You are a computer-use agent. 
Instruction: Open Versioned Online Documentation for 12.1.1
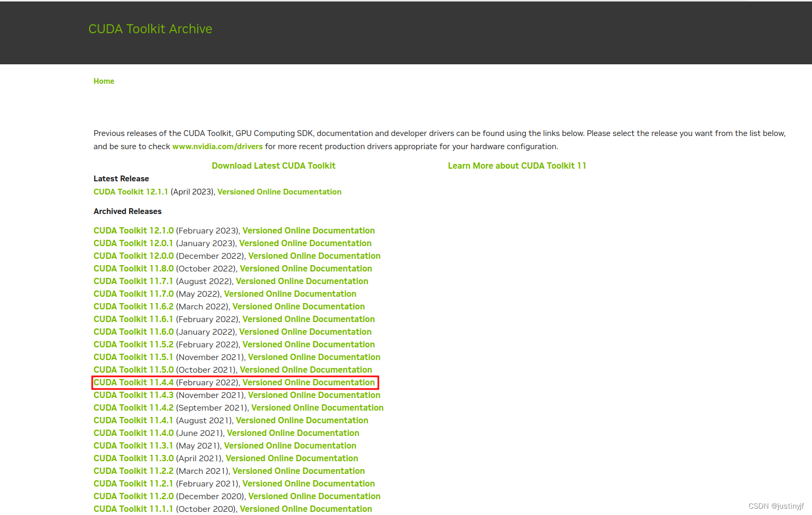[x=279, y=192]
